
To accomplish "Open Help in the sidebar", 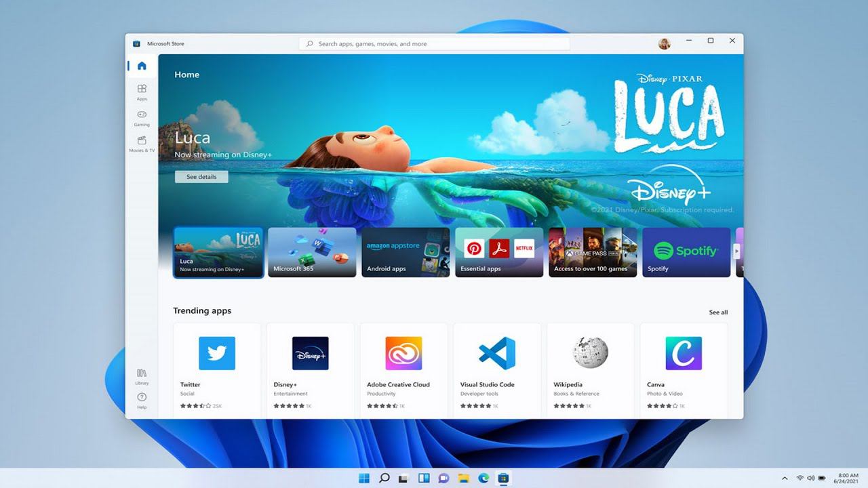I will point(142,401).
